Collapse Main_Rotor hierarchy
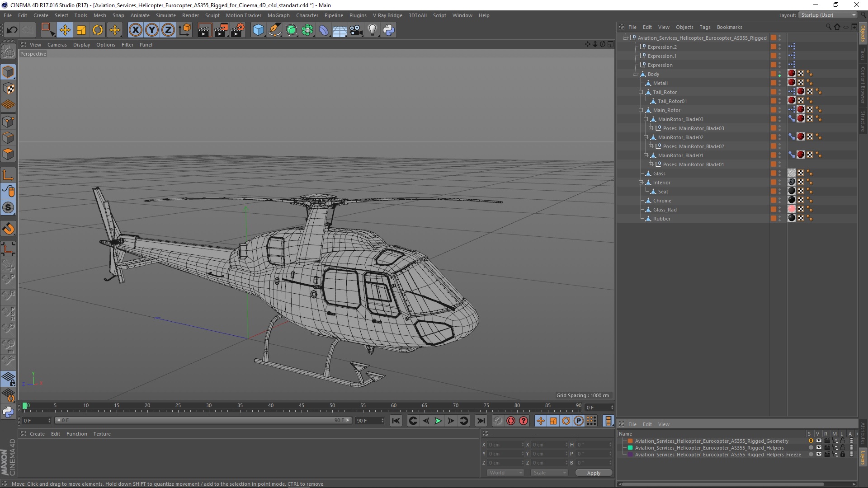Screen dimensions: 868x488 pos(641,110)
